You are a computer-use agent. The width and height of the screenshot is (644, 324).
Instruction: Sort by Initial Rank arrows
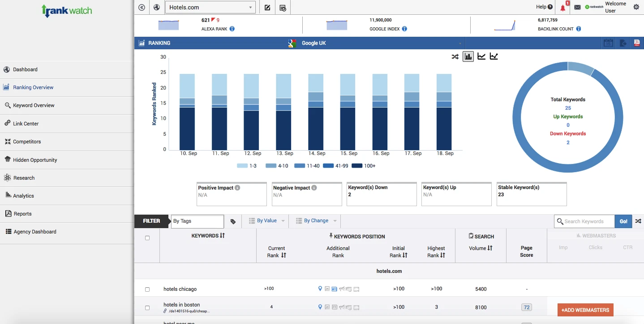405,255
